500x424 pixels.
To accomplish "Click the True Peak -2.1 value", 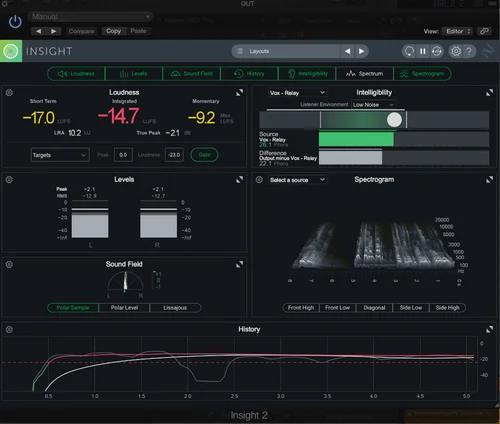I will [x=172, y=133].
